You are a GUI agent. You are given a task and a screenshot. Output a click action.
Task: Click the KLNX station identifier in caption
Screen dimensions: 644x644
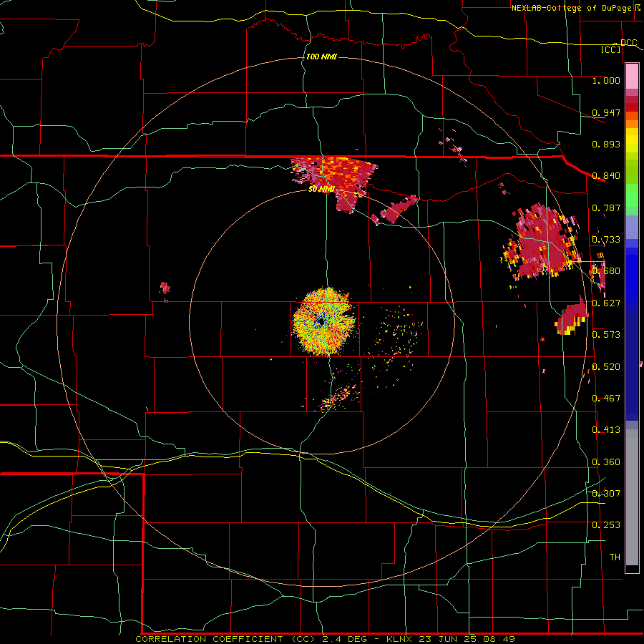[400, 639]
